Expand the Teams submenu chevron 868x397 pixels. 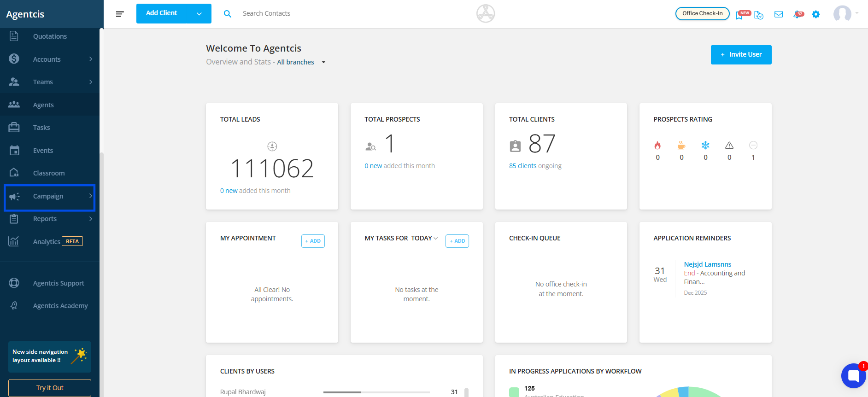[x=91, y=82]
